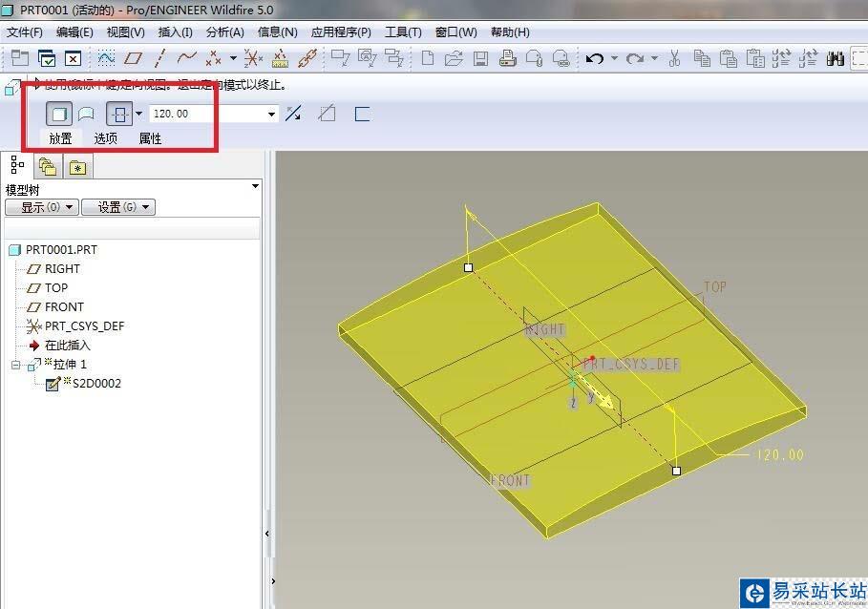Viewport: 868px width, 609px height.
Task: Click the binoculars find icon
Action: (x=835, y=57)
